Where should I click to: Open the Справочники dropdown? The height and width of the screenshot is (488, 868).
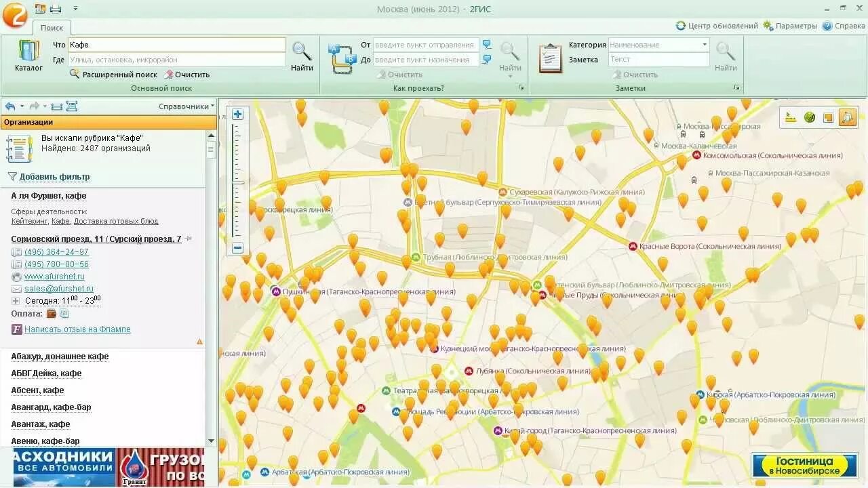(186, 106)
